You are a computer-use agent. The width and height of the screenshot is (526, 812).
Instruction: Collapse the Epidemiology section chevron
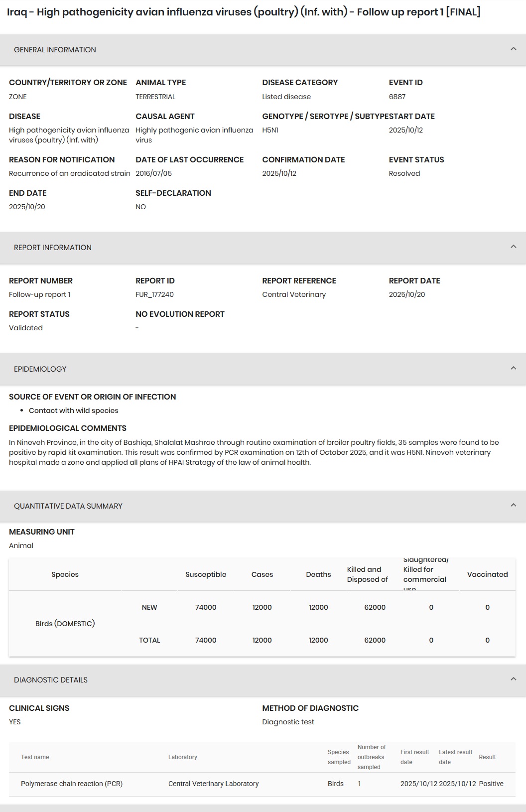click(x=513, y=368)
